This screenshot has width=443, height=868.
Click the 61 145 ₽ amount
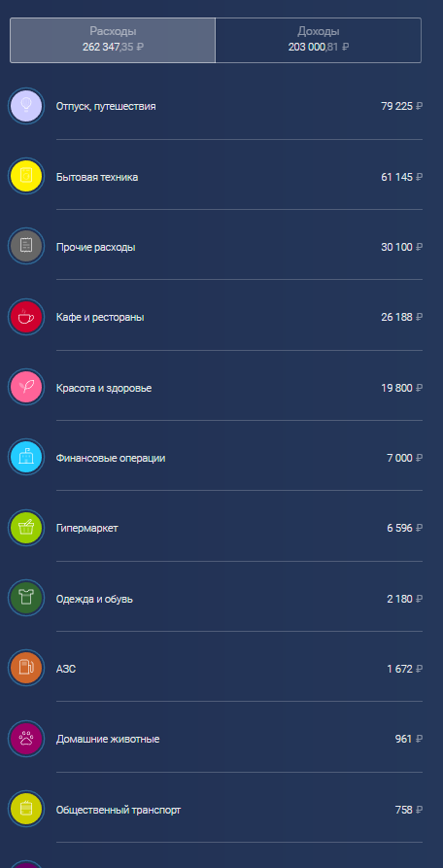[401, 177]
